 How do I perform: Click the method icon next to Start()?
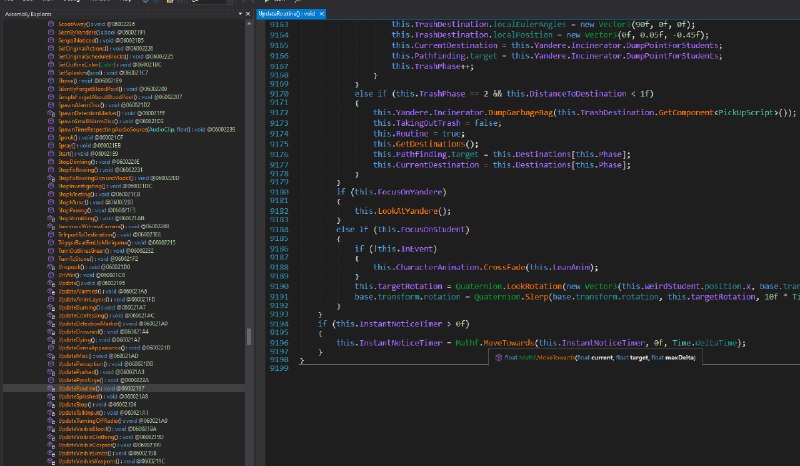point(50,154)
